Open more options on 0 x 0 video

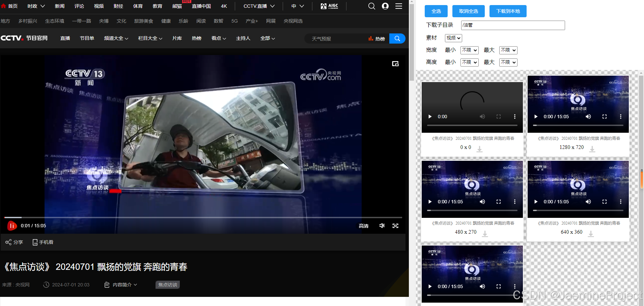(x=514, y=117)
